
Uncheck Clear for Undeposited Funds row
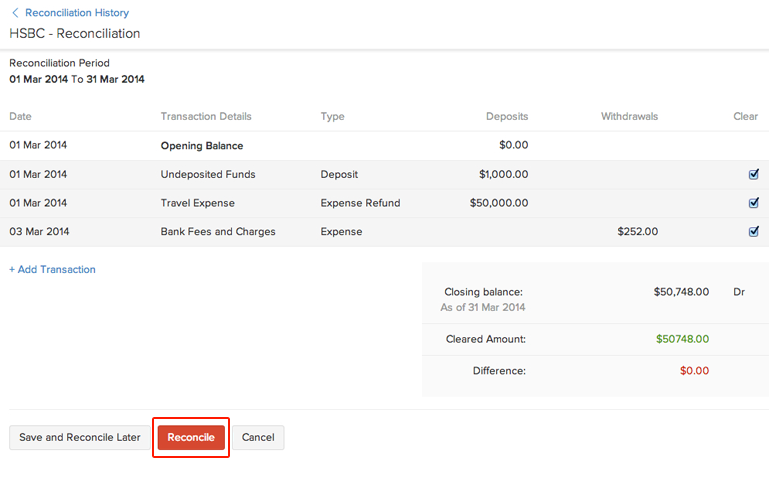tap(753, 174)
